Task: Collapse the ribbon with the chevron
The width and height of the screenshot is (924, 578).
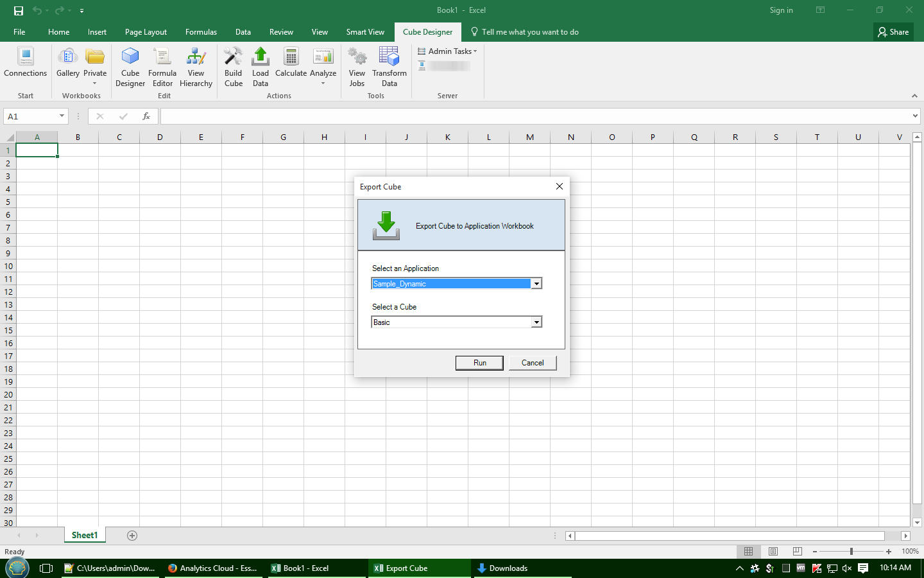Action: (x=914, y=96)
